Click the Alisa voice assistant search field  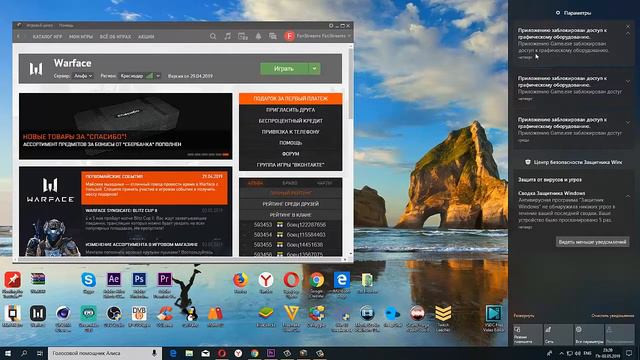point(104,353)
